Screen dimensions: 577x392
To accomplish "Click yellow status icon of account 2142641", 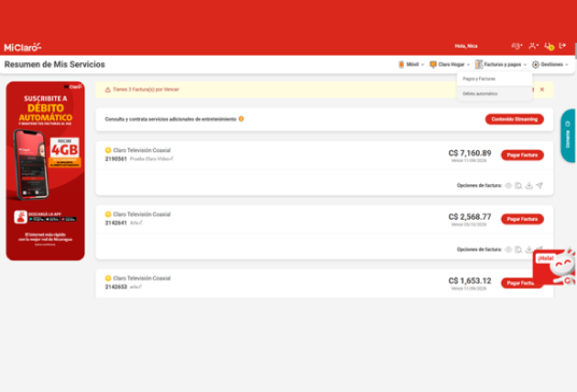I will 108,214.
